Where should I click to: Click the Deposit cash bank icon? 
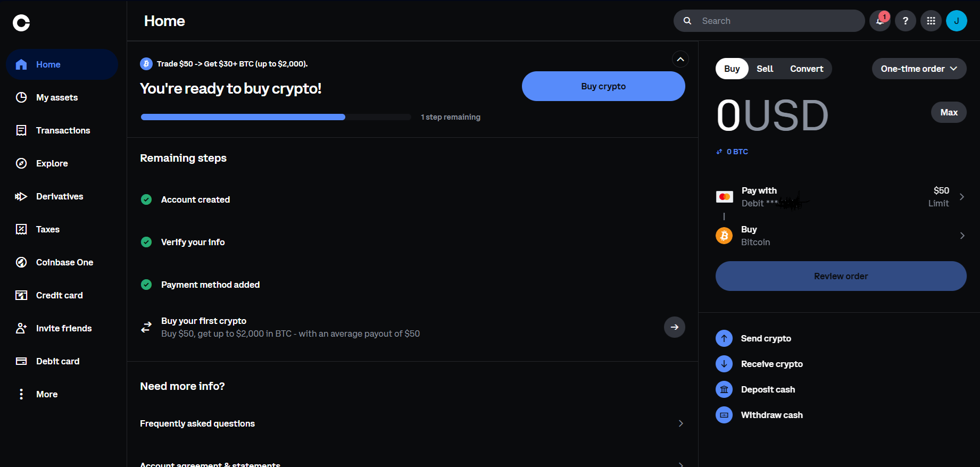(724, 389)
